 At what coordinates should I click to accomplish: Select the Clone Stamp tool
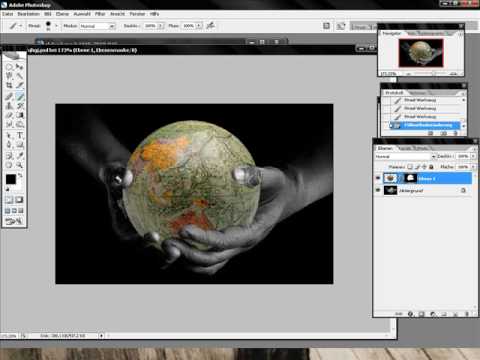[x=9, y=106]
